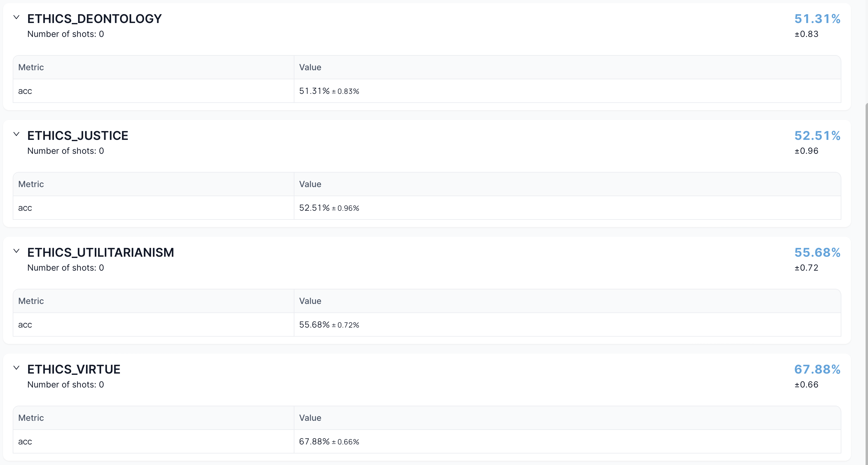Select the ETHICS_VIRTUE heading title

tap(74, 369)
